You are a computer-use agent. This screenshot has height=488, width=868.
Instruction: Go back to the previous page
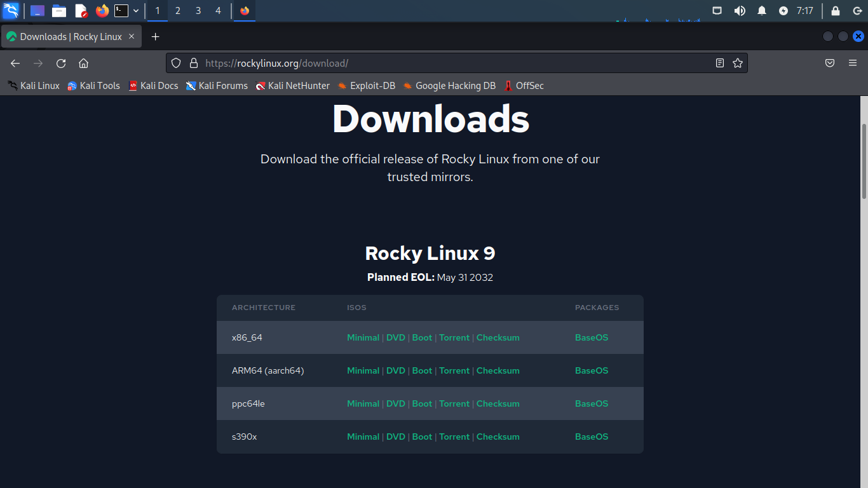click(15, 64)
